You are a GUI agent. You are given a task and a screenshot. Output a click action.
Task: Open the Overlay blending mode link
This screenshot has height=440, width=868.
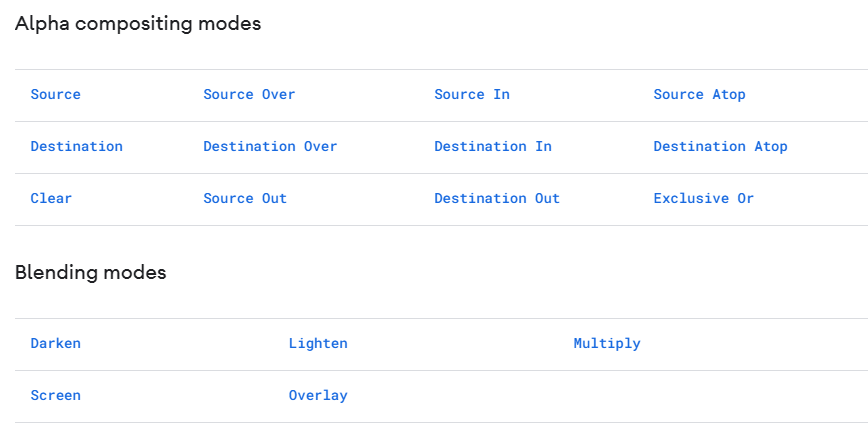pos(318,396)
